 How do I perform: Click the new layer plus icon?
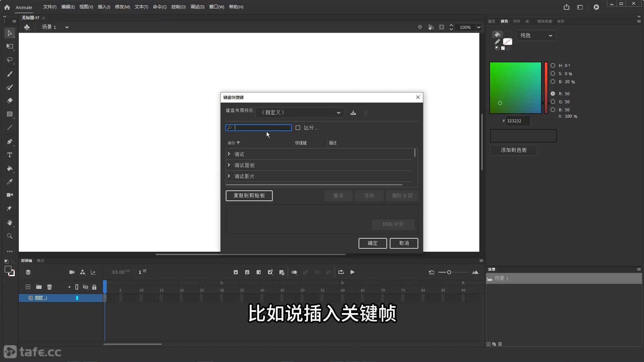[x=28, y=287]
